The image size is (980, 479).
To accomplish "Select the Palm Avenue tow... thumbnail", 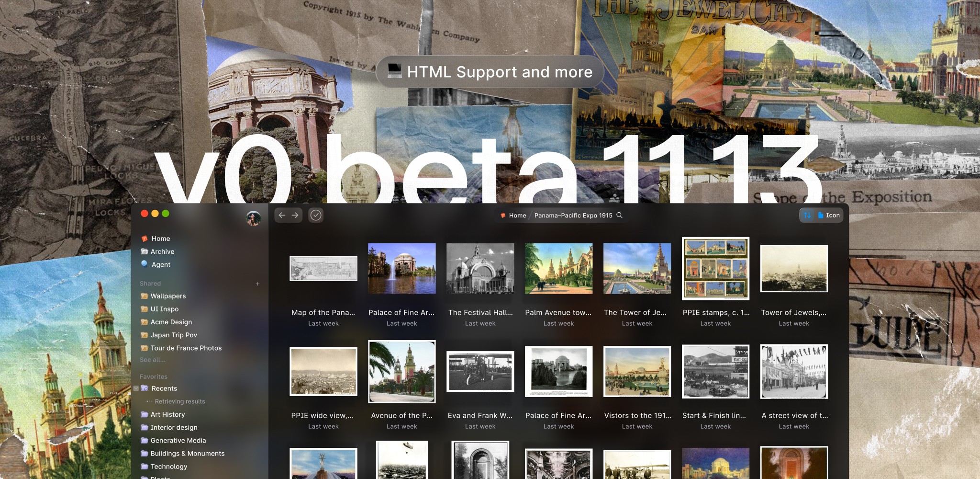I will coord(559,268).
